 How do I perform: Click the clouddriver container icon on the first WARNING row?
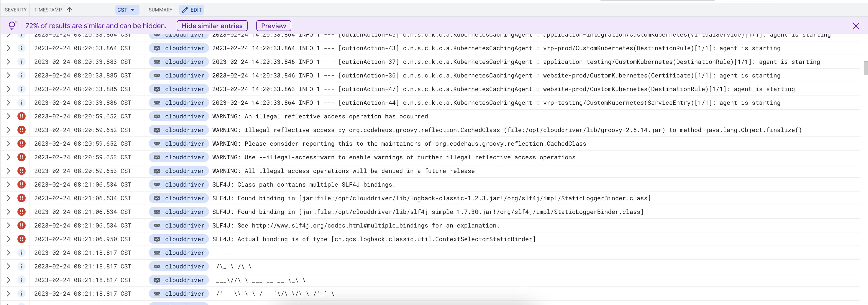point(157,116)
